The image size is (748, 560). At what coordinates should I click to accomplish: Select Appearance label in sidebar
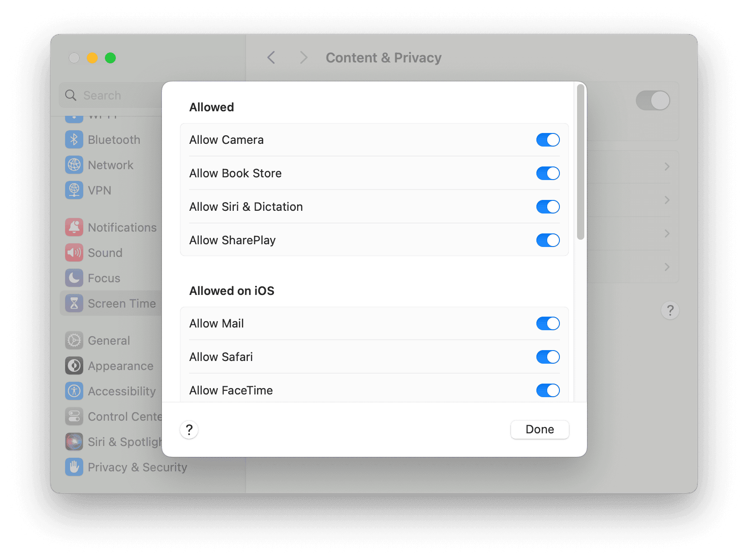(x=121, y=366)
